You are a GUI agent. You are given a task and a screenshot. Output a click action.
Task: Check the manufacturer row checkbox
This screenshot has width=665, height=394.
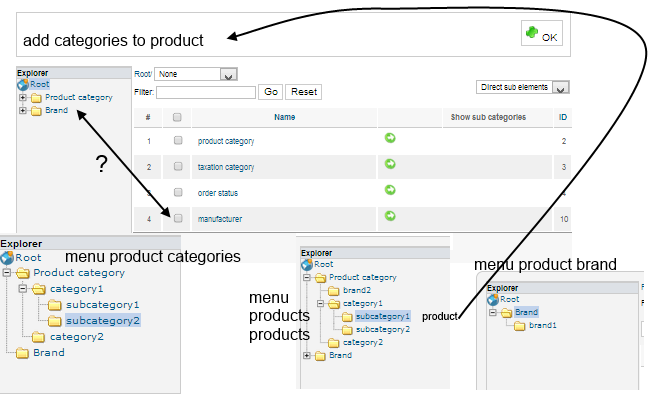click(178, 218)
